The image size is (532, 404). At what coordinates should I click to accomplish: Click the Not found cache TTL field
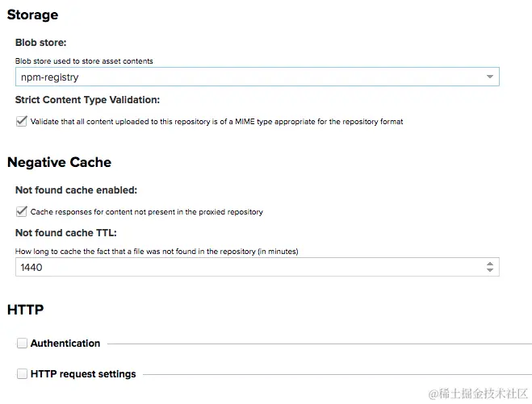pyautogui.click(x=258, y=267)
